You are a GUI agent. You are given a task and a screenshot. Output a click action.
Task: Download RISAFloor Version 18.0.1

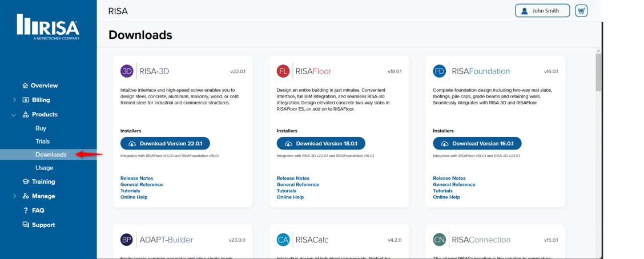point(321,144)
